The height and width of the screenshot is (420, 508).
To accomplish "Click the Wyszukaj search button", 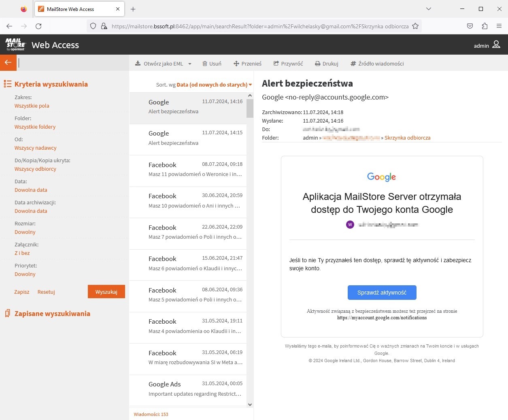I will pos(106,292).
